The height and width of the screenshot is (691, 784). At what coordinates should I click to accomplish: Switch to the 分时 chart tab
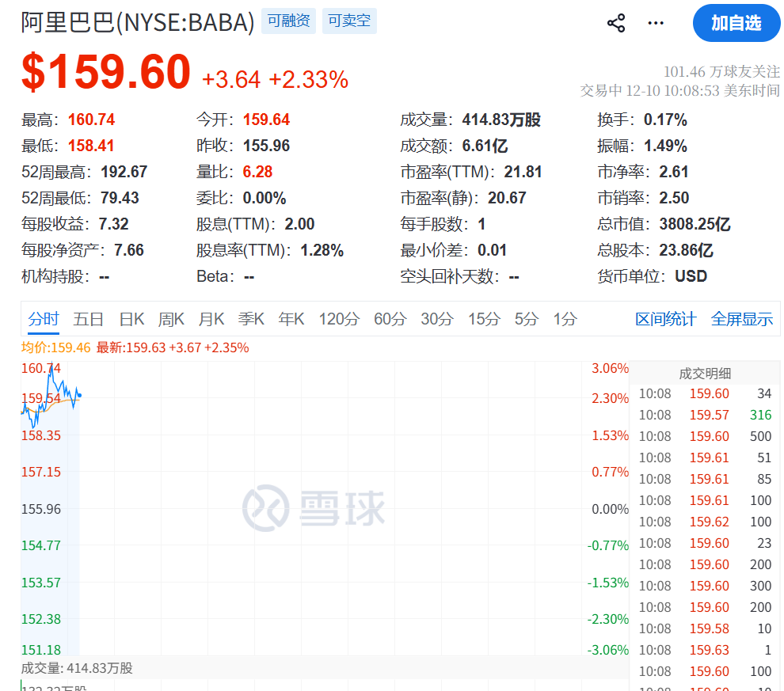tap(44, 318)
